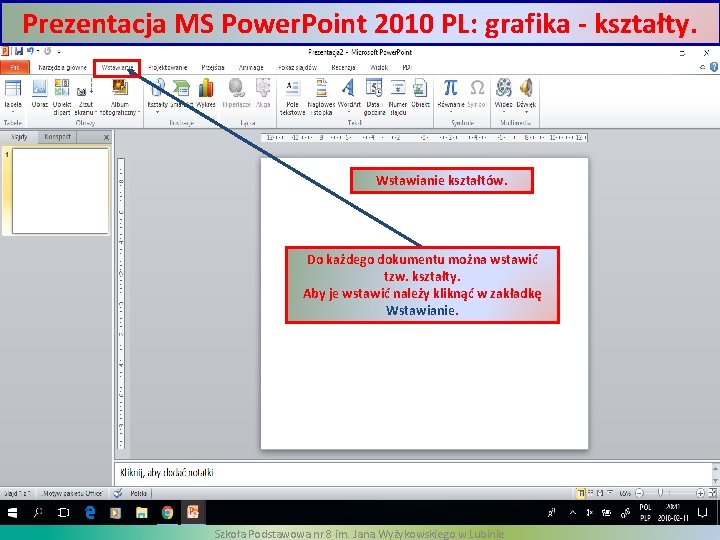This screenshot has width=720, height=540.
Task: Switch to the Konspekt outline tab
Action: point(57,137)
